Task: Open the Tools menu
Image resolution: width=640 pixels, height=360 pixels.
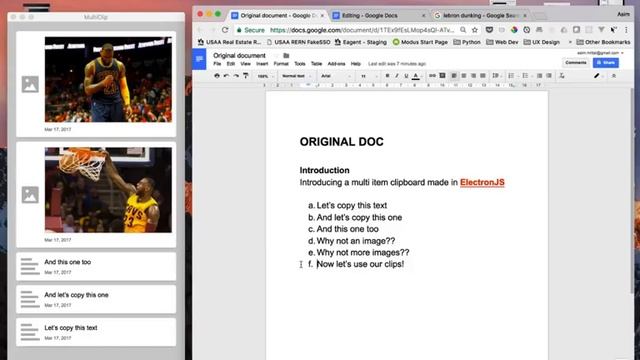Action: (x=300, y=64)
